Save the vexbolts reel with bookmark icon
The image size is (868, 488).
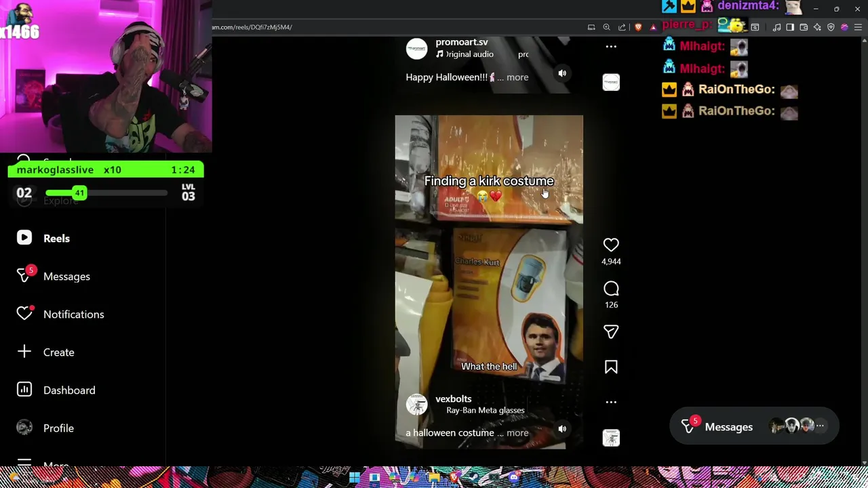pos(611,367)
